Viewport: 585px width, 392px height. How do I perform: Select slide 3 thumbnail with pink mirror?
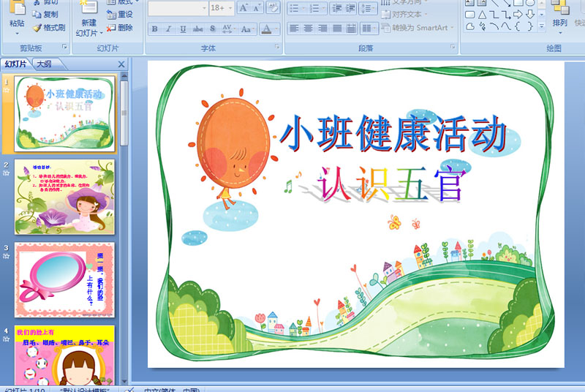[x=65, y=280]
